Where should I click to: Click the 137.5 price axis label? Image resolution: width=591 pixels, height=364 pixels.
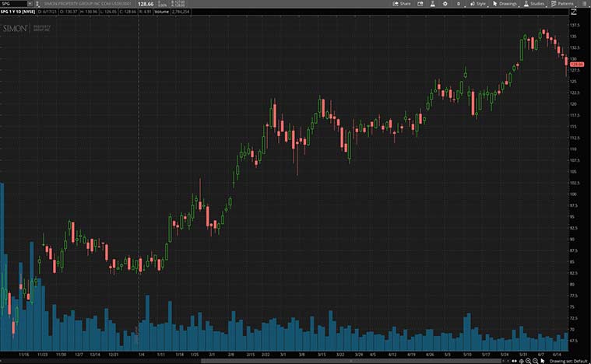tap(575, 25)
